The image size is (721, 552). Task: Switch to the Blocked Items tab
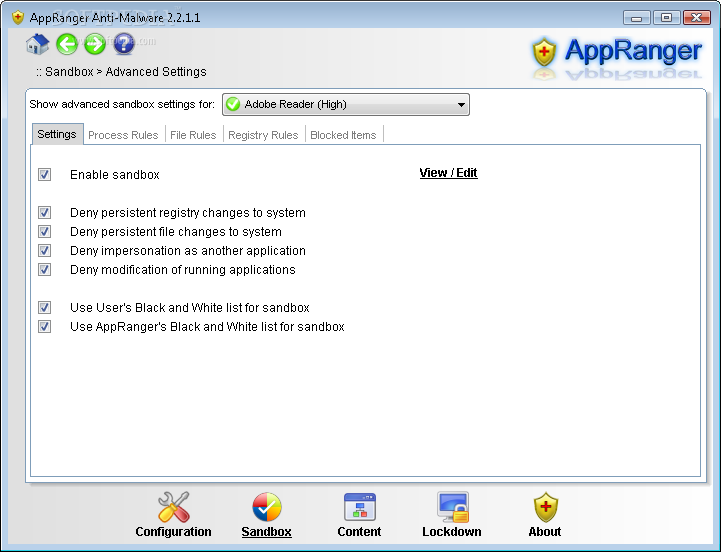(x=343, y=135)
